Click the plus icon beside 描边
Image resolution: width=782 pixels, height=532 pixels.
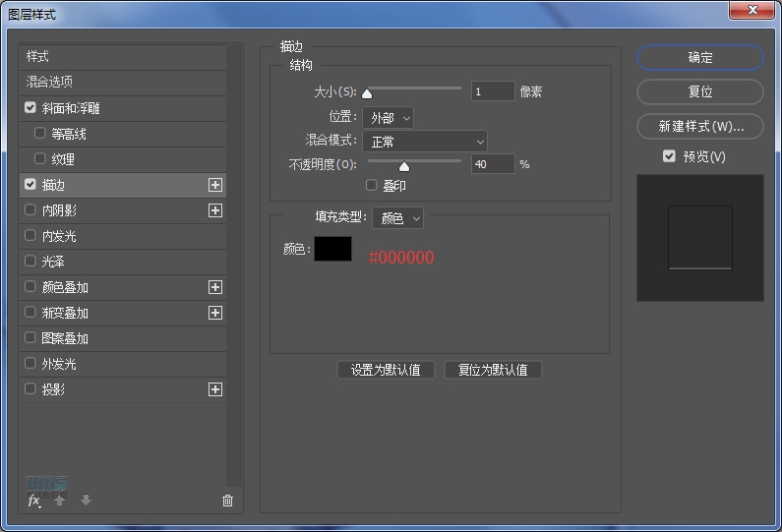coord(215,185)
